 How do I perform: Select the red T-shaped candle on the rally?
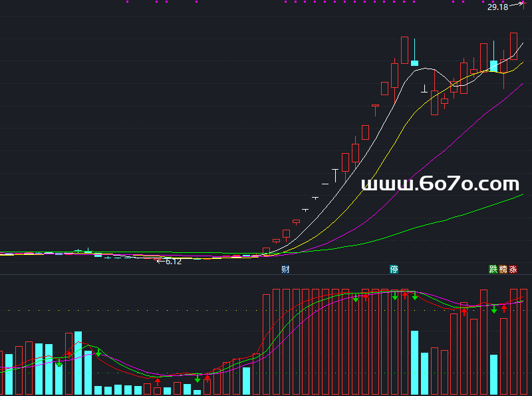point(375,106)
